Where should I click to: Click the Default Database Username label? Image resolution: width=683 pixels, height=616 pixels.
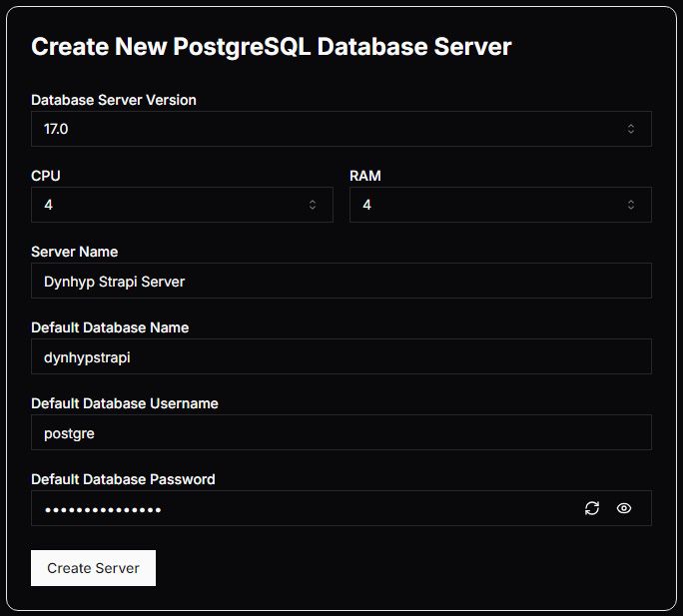[125, 403]
